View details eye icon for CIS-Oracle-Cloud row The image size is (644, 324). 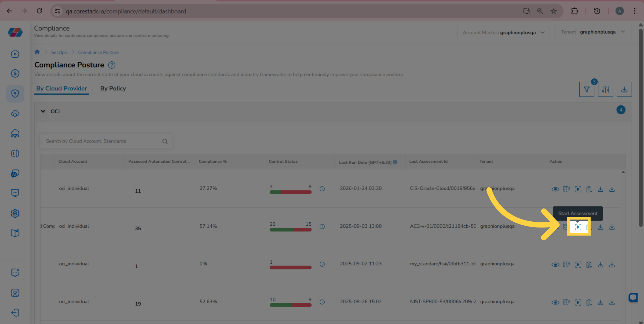555,189
